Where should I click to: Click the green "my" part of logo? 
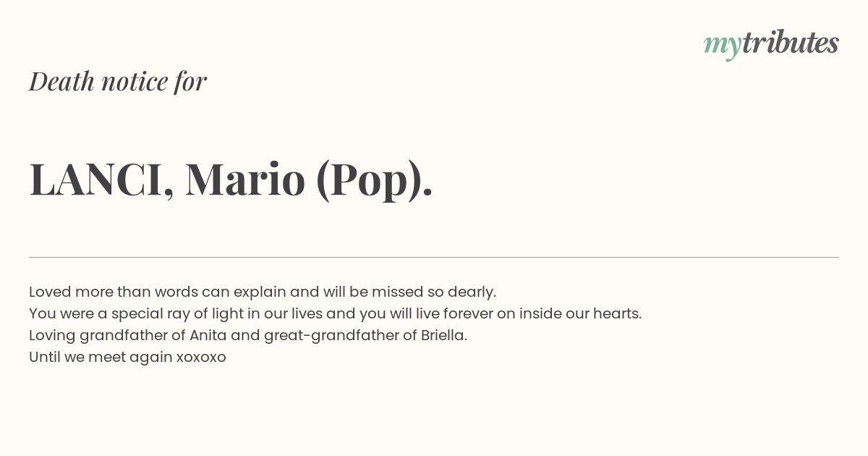pyautogui.click(x=723, y=46)
